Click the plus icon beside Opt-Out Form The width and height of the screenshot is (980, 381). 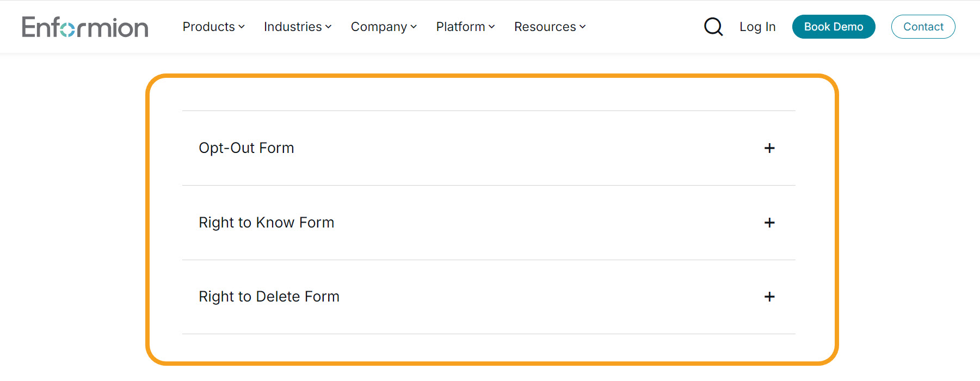(x=769, y=148)
